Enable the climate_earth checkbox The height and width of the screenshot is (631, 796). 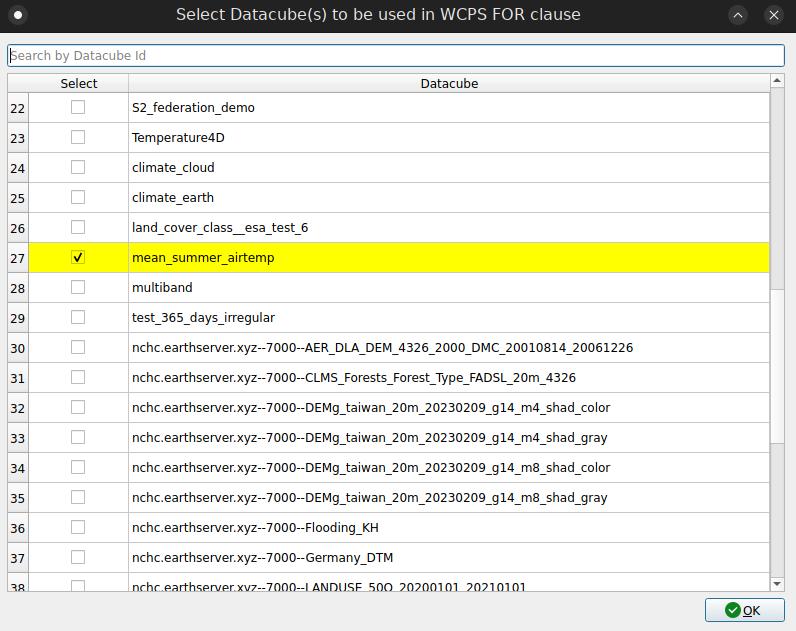(78, 197)
